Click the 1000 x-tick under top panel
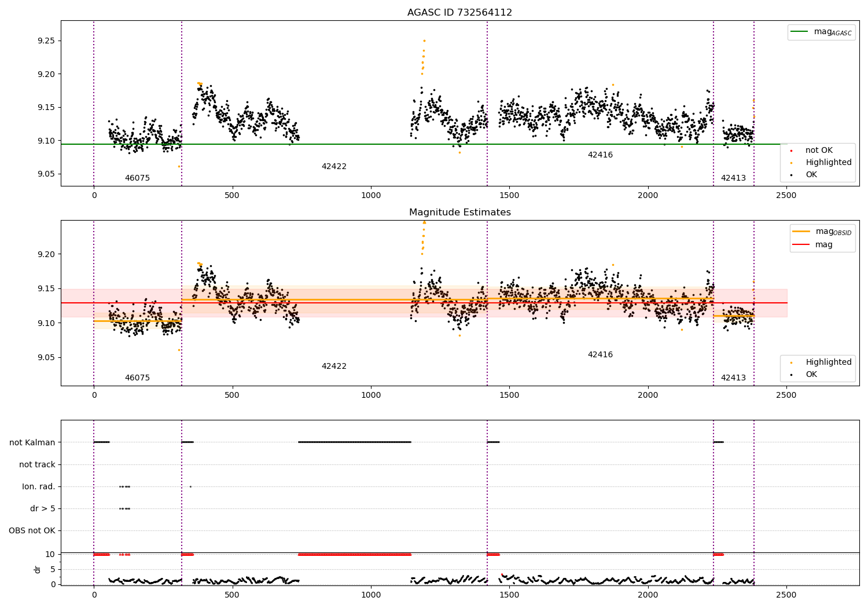The width and height of the screenshot is (868, 608). point(371,196)
